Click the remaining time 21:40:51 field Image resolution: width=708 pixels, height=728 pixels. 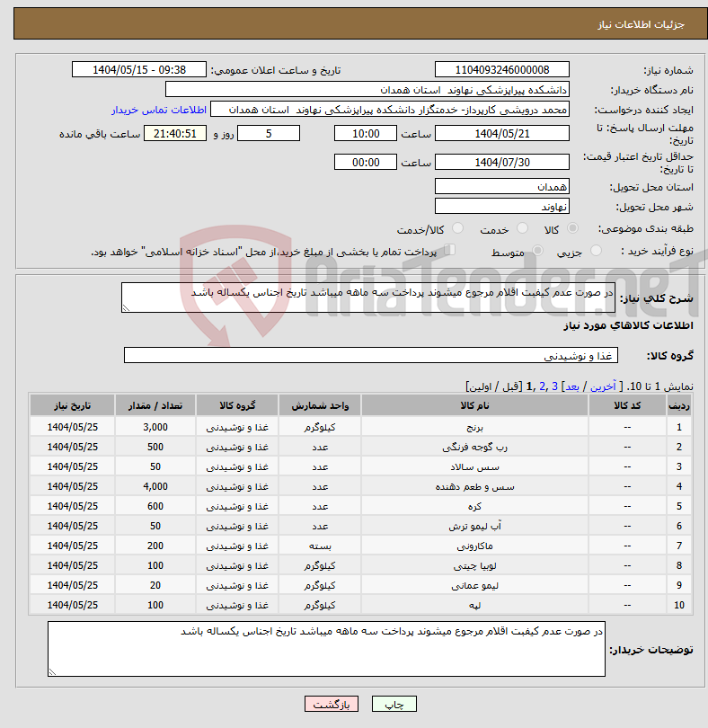[175, 133]
